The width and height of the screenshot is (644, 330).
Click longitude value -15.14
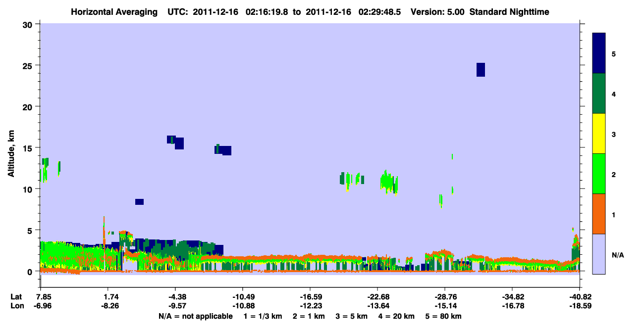pyautogui.click(x=444, y=306)
